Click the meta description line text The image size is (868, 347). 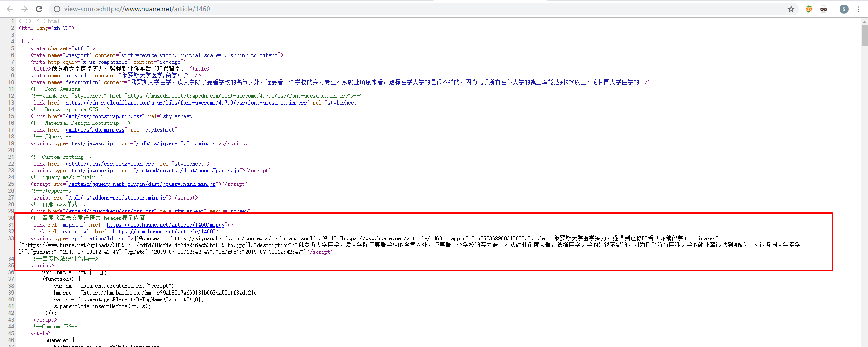341,82
